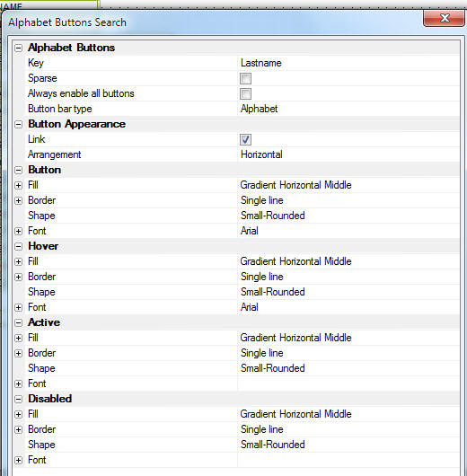Collapse the Hover section
The height and width of the screenshot is (476, 467).
pos(19,246)
